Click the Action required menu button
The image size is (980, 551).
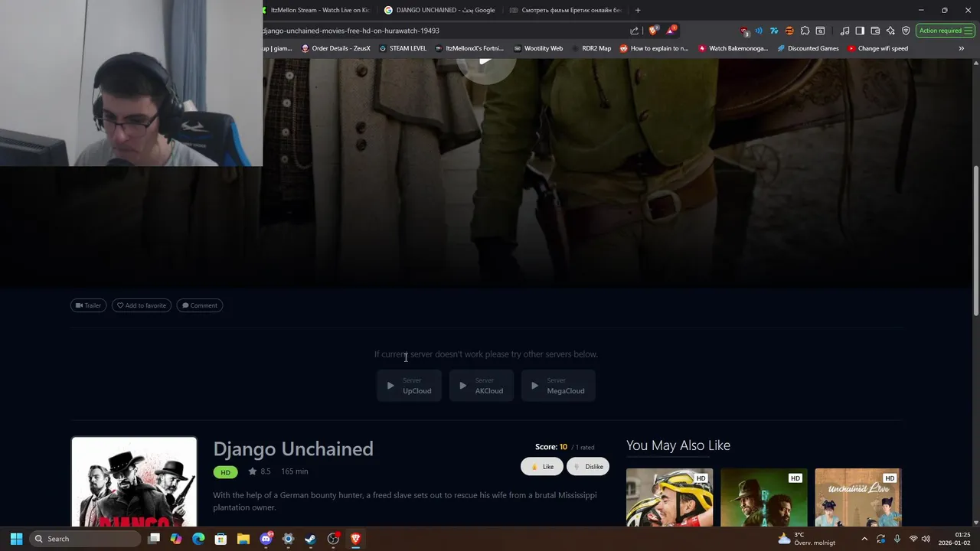tap(945, 31)
